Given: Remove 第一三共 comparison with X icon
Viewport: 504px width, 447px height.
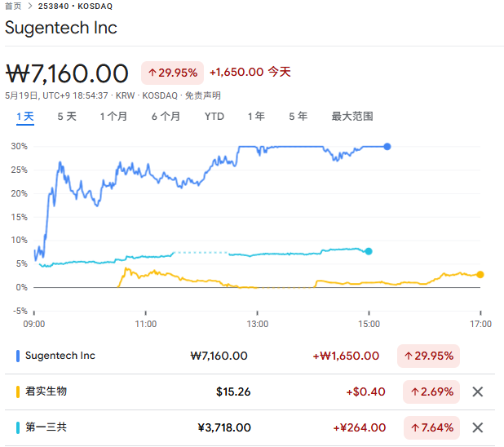Looking at the screenshot, I should coord(478,427).
